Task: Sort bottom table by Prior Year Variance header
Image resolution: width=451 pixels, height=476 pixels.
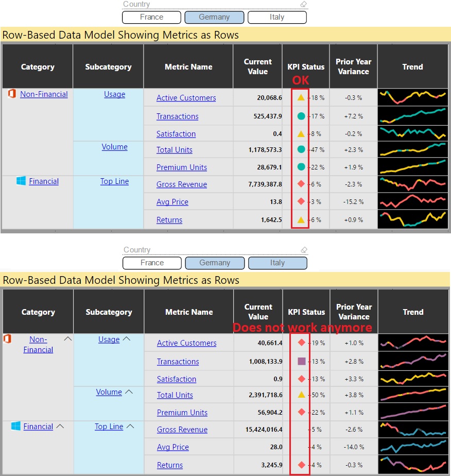Action: [x=354, y=312]
